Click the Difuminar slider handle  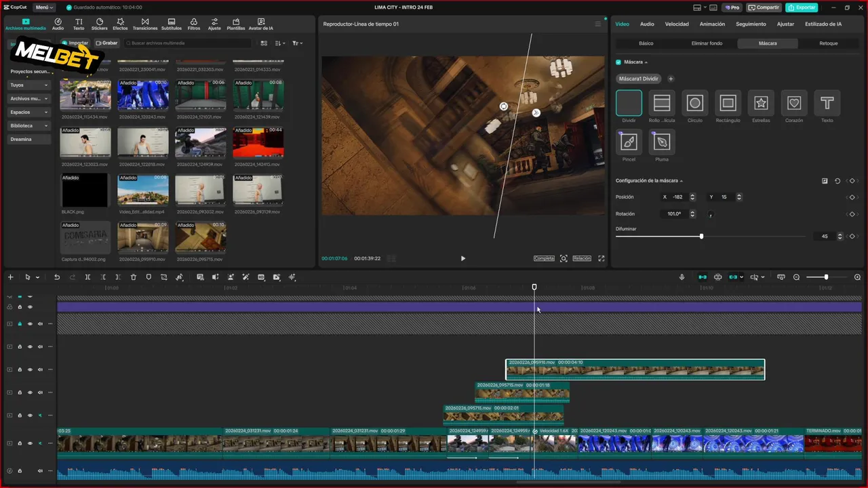click(701, 237)
